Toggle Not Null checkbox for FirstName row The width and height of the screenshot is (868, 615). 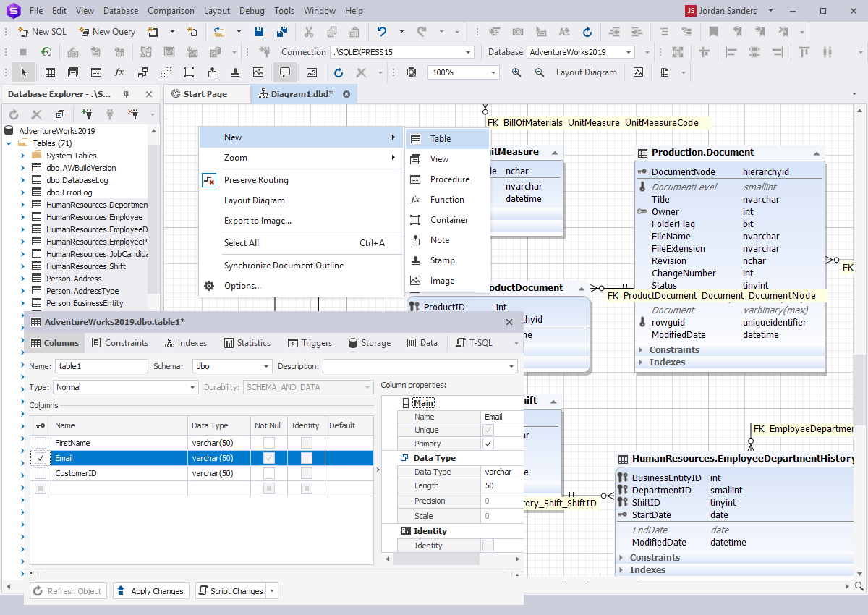point(269,443)
